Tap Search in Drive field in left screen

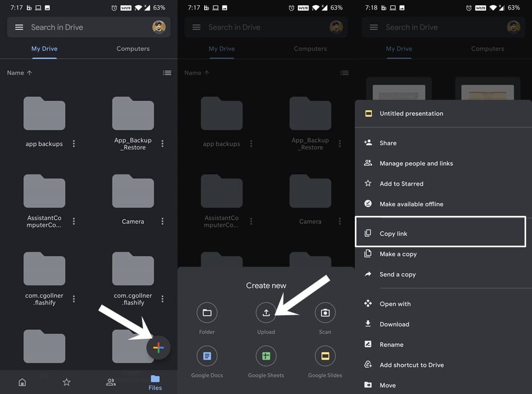[x=88, y=27]
